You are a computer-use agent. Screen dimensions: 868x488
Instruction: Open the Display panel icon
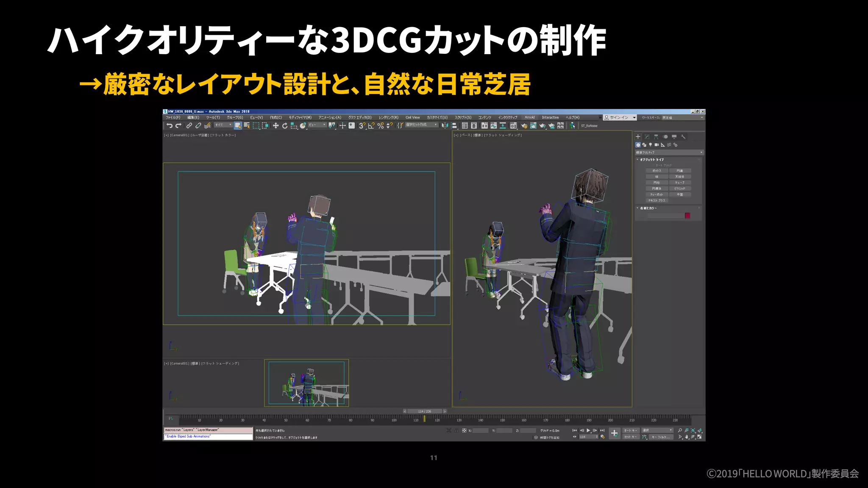pyautogui.click(x=674, y=136)
